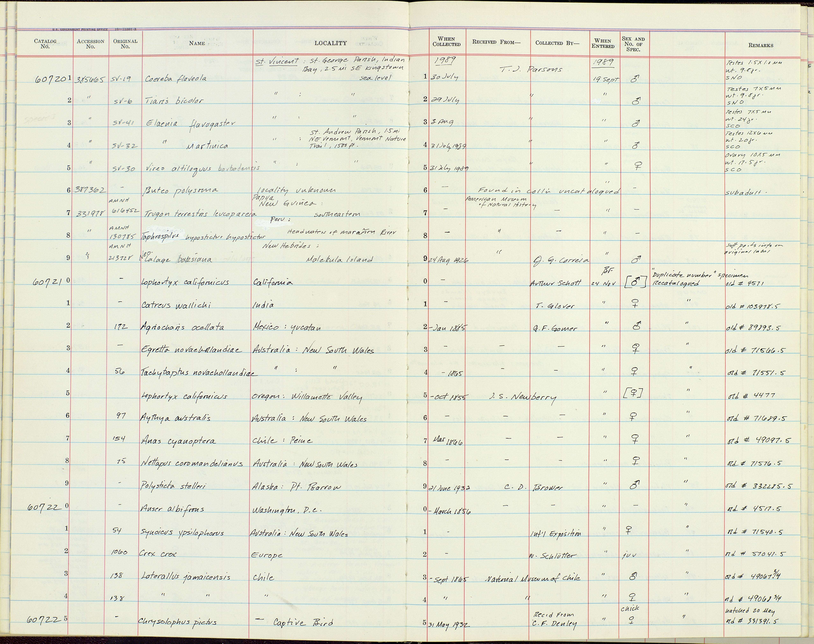Click the 'J. S. Newberry' entry

pyautogui.click(x=523, y=398)
